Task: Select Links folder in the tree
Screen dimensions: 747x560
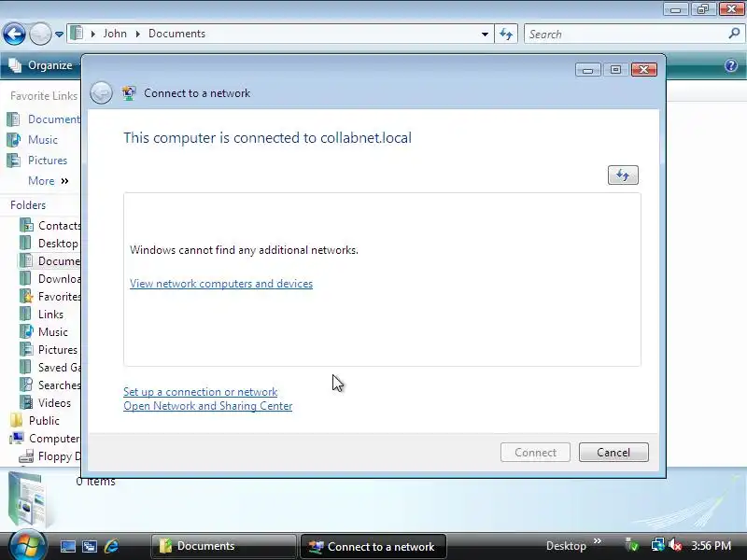Action: 42,315
